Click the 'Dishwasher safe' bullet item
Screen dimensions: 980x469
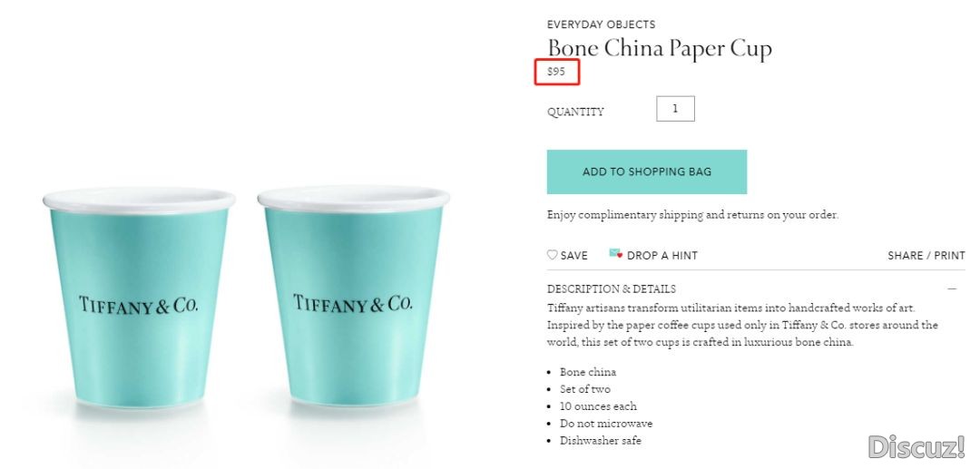pos(601,440)
